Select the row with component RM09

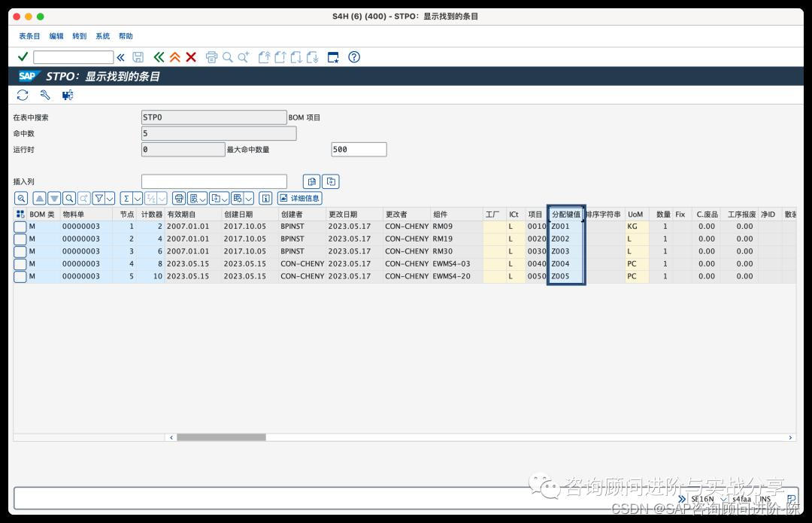pos(20,227)
